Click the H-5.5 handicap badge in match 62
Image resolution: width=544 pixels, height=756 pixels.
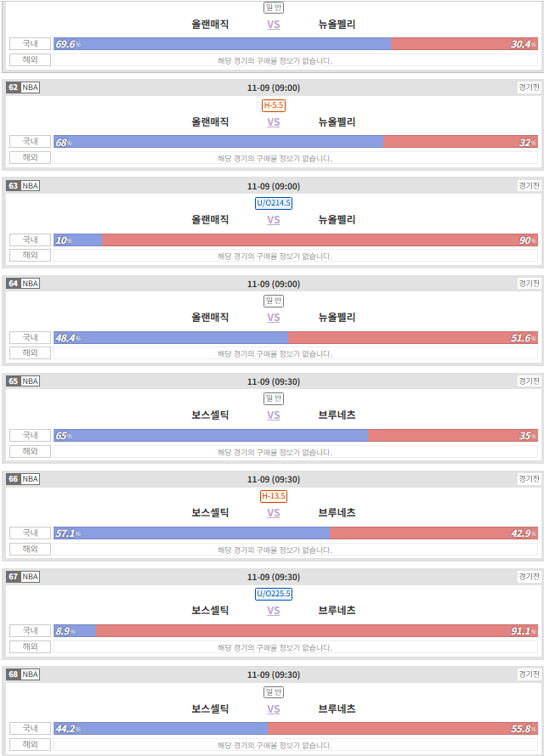point(274,105)
